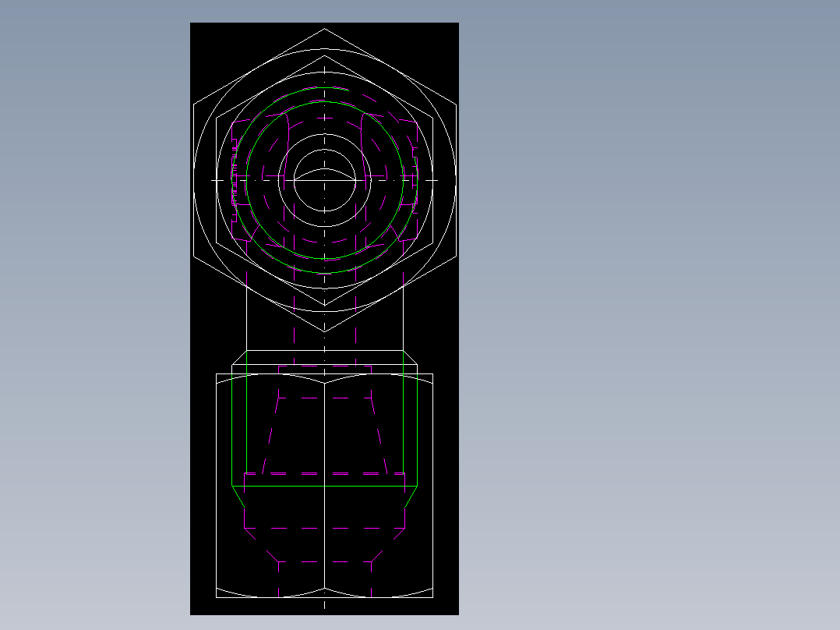Image resolution: width=840 pixels, height=630 pixels.
Task: Click the black CAD drawing preview
Action: (x=324, y=318)
